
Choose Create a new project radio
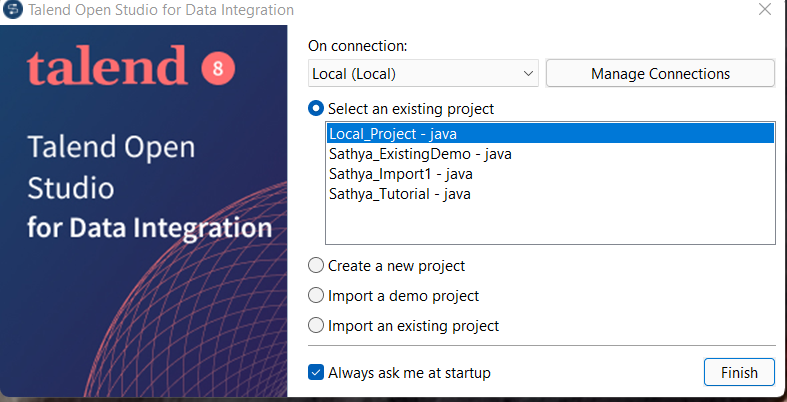point(316,265)
